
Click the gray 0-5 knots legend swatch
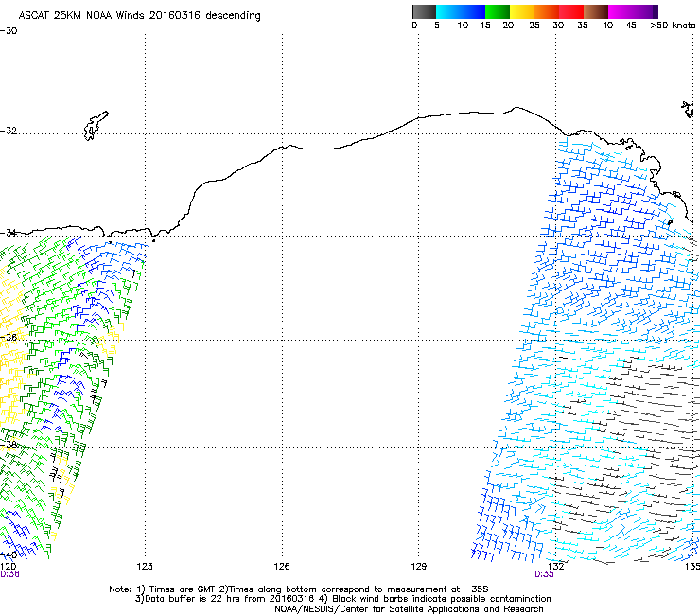tap(424, 11)
